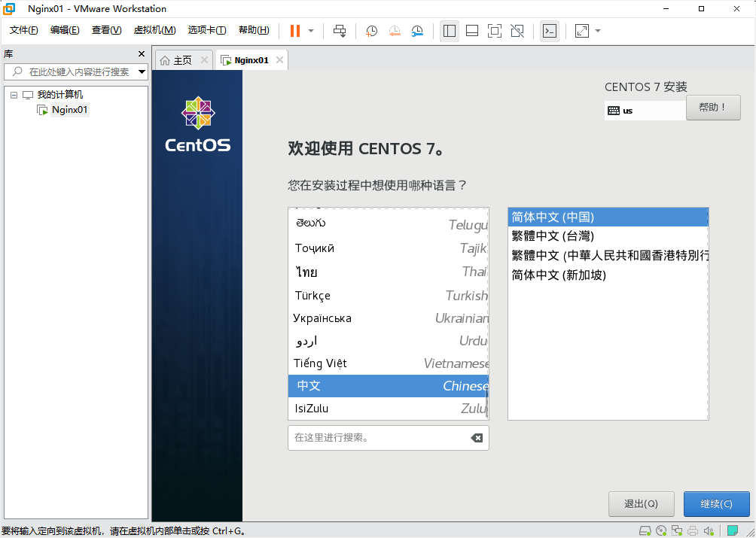756x538 pixels.
Task: Select 中文 Chinese in the language list
Action: pos(388,386)
